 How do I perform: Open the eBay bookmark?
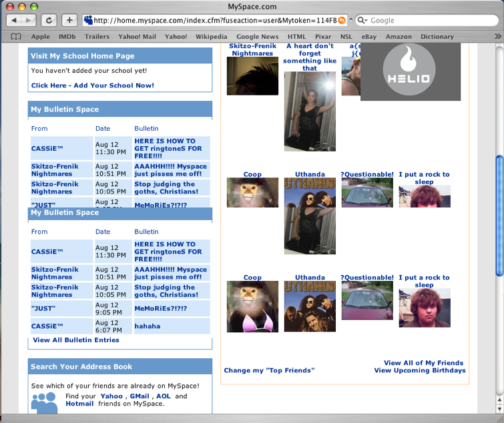tap(369, 37)
